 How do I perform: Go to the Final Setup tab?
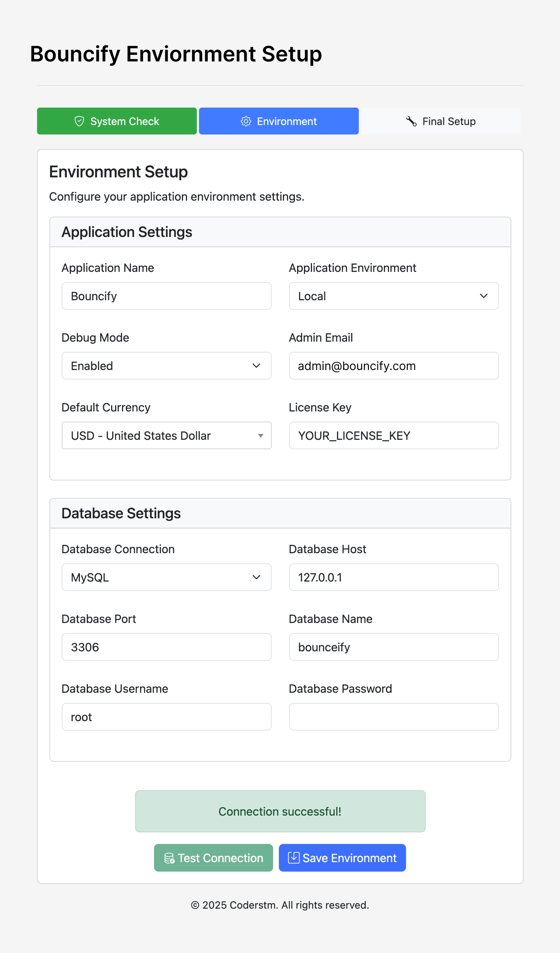pyautogui.click(x=440, y=121)
